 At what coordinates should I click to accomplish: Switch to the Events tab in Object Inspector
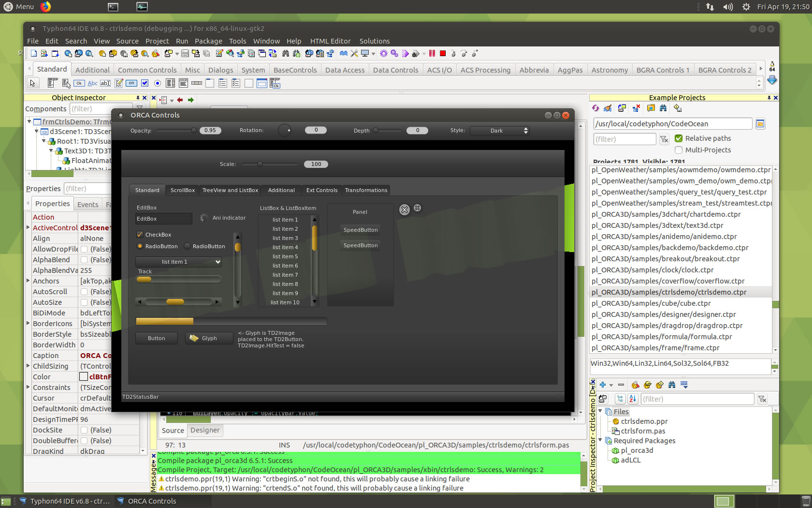coord(87,205)
